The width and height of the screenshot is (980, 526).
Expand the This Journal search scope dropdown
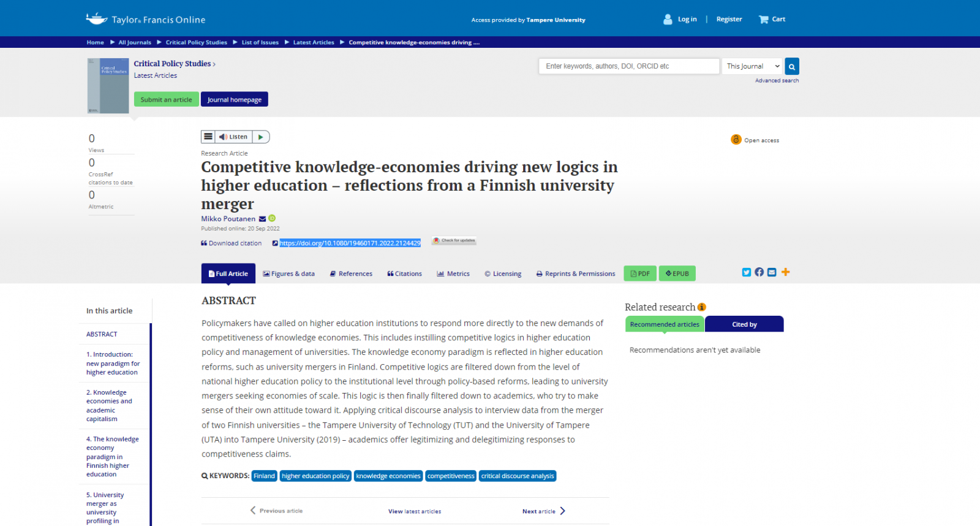point(752,66)
